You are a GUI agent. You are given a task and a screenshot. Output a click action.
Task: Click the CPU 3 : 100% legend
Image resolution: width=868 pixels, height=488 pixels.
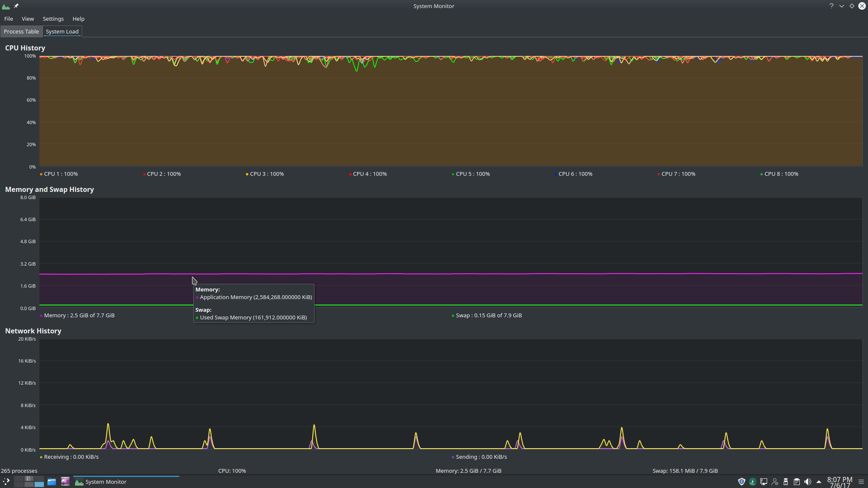pyautogui.click(x=265, y=174)
